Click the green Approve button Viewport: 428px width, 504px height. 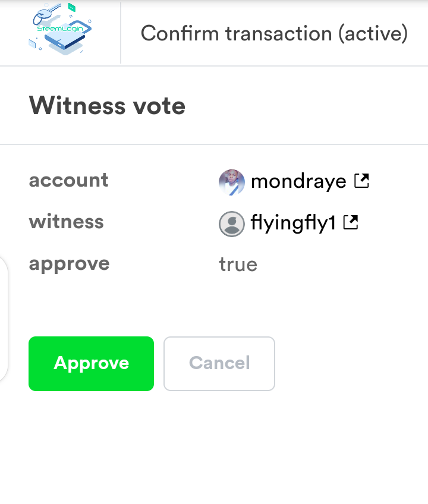click(91, 363)
